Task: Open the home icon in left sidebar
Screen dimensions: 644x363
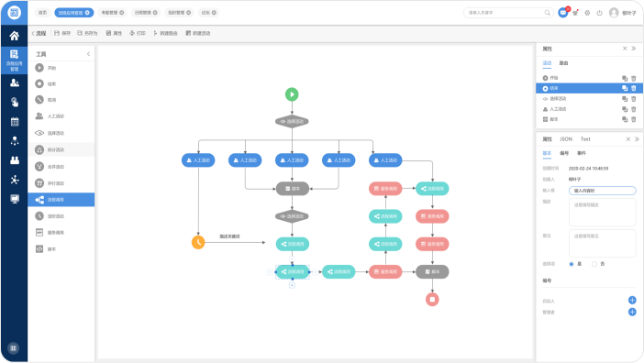Action: pyautogui.click(x=15, y=36)
